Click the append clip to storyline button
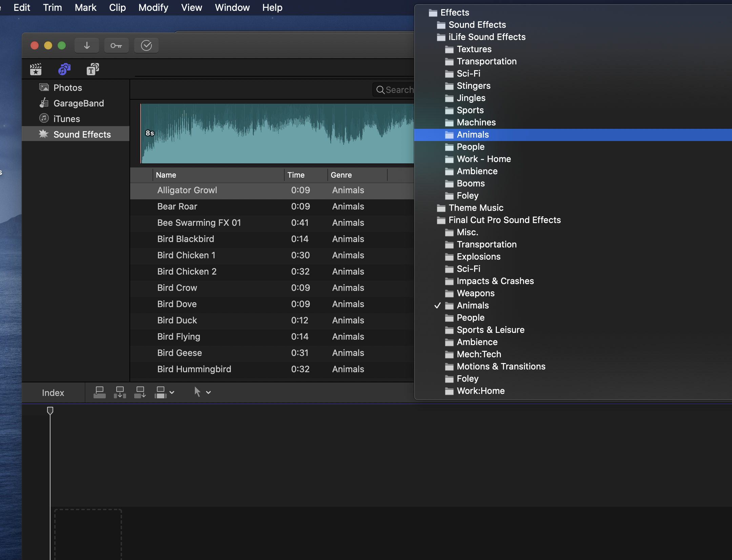The width and height of the screenshot is (732, 560). [x=140, y=393]
